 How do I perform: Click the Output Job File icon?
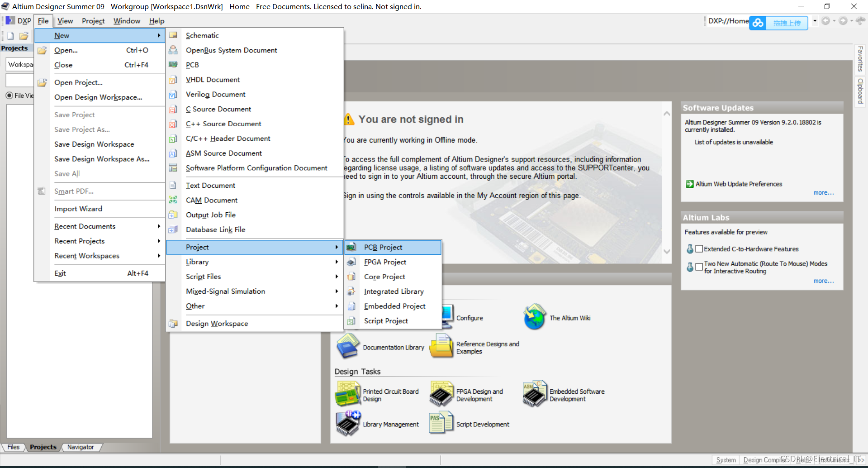(x=173, y=215)
